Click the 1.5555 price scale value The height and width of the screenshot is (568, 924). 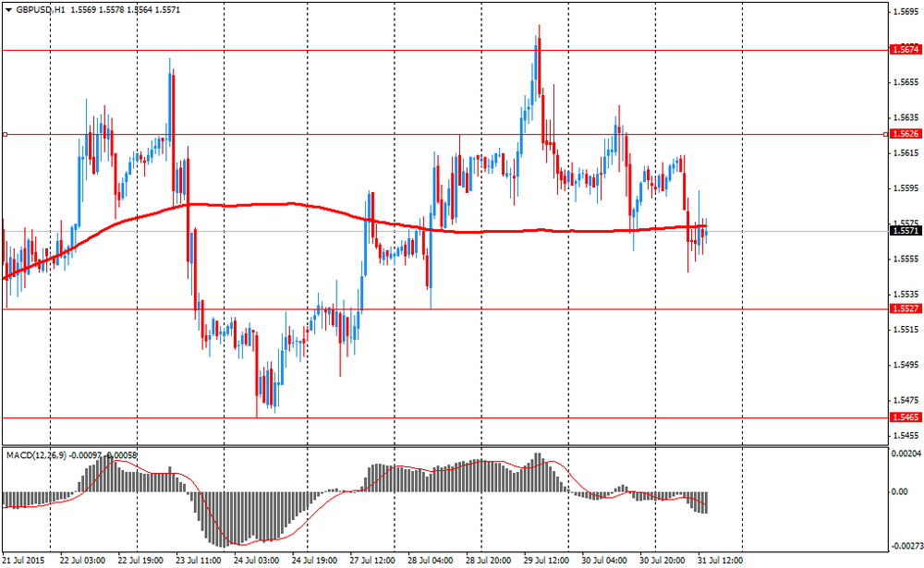(x=906, y=260)
